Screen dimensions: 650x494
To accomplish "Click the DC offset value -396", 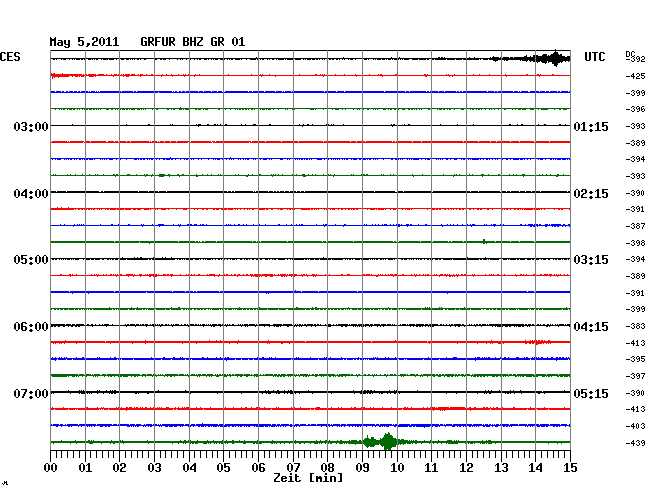I will tap(635, 109).
